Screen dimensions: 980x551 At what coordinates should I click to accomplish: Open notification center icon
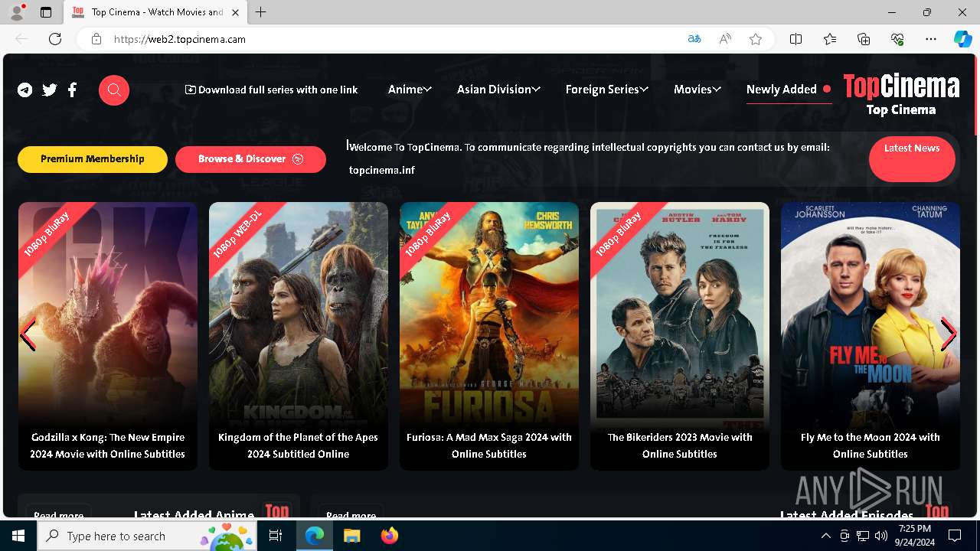tap(955, 536)
